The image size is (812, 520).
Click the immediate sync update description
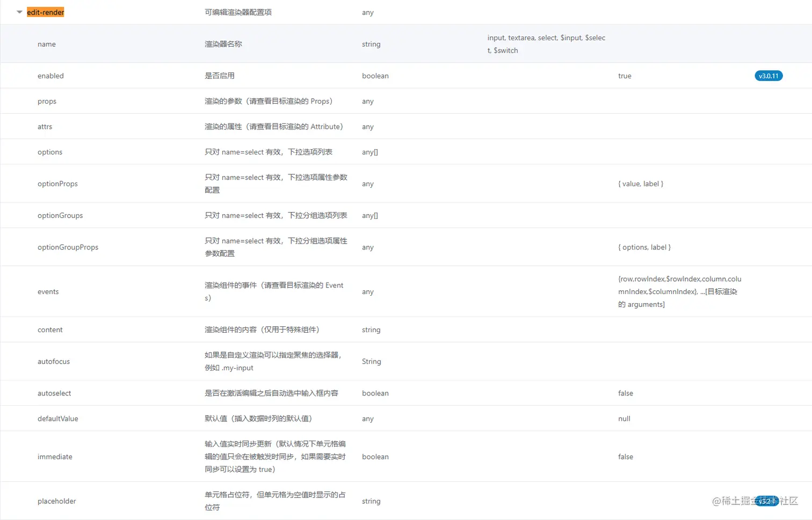click(275, 457)
